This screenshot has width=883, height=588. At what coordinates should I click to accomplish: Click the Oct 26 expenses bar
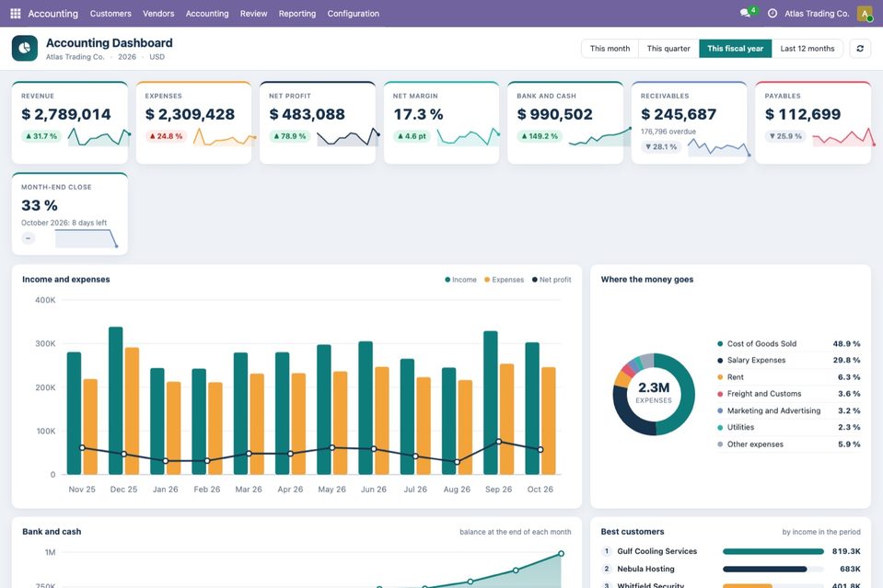click(549, 421)
